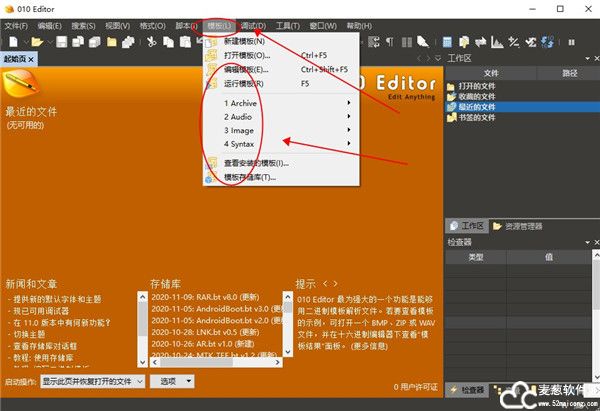
Task: Open the 工具(T) menu
Action: pos(288,26)
